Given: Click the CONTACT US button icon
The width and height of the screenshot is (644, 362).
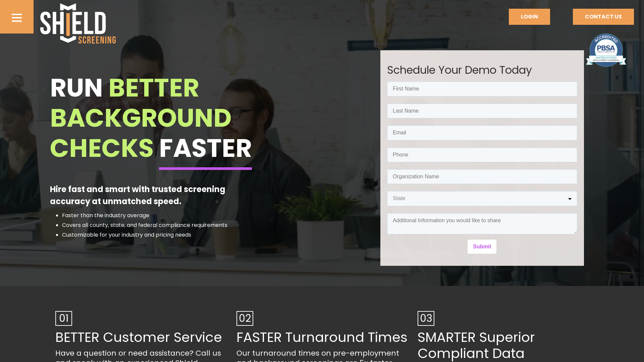Looking at the screenshot, I should (603, 16).
